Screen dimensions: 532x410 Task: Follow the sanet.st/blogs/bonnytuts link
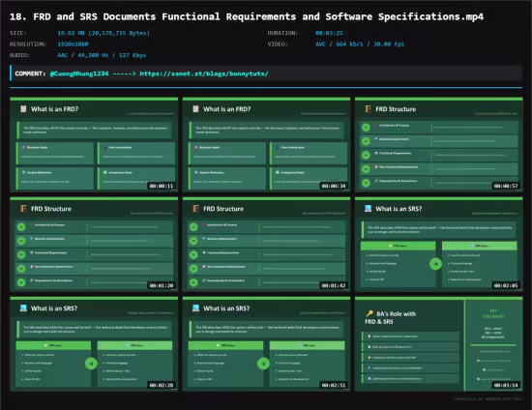click(x=204, y=73)
